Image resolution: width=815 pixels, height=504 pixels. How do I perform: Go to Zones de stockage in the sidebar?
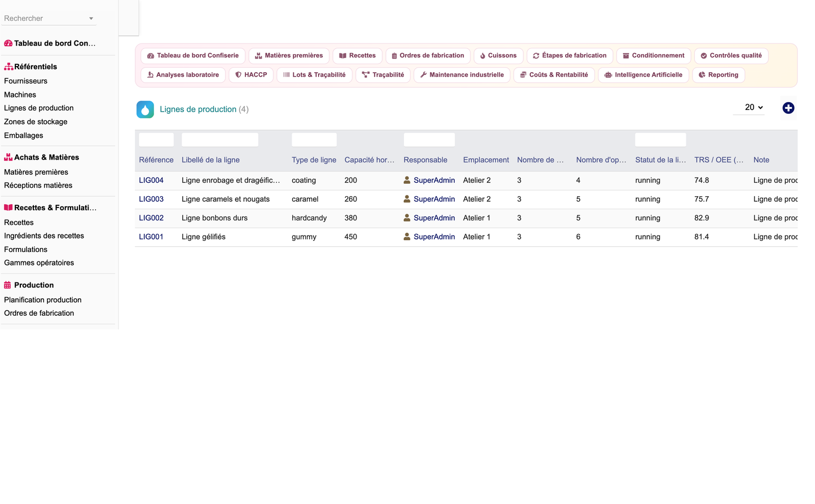point(36,122)
